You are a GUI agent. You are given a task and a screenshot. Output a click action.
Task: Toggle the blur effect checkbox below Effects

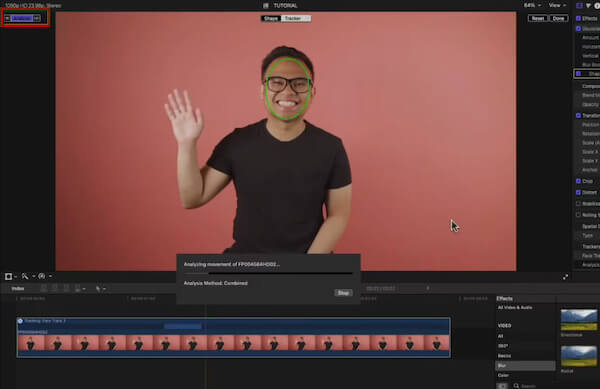[x=578, y=28]
